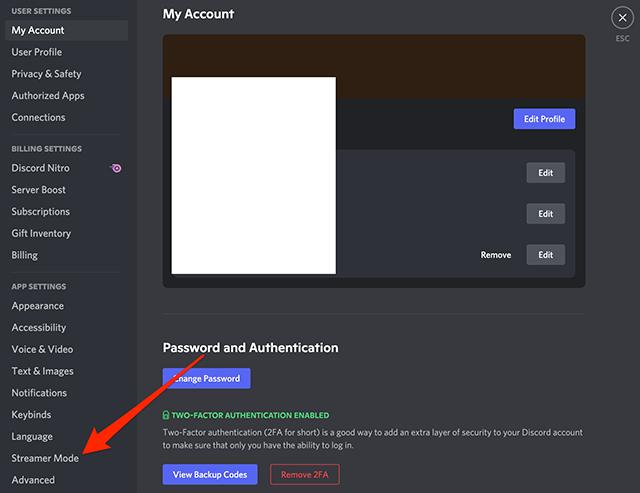Click the 2FA description paragraph text
The width and height of the screenshot is (640, 493).
tap(373, 439)
